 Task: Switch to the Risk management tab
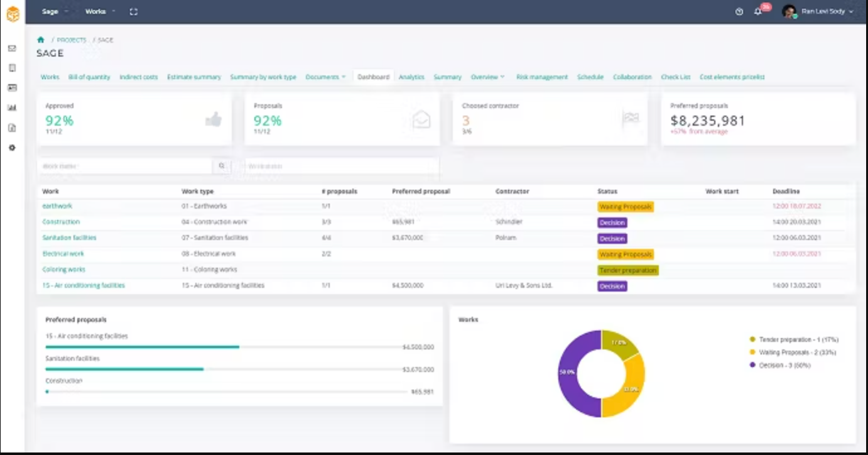542,77
